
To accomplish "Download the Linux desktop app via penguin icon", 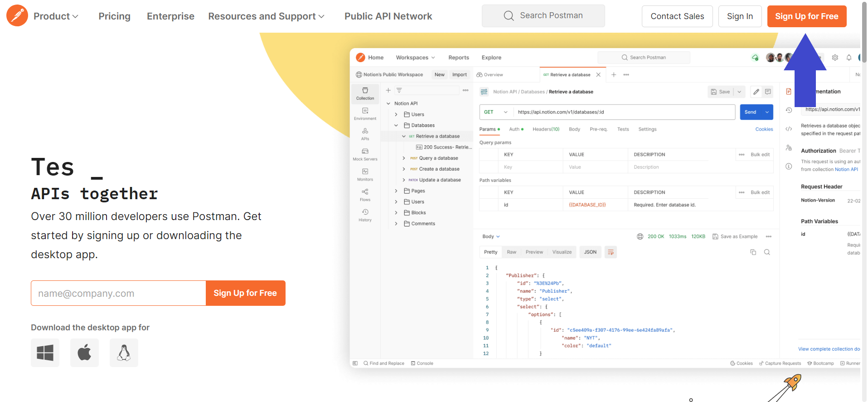I will tap(124, 353).
